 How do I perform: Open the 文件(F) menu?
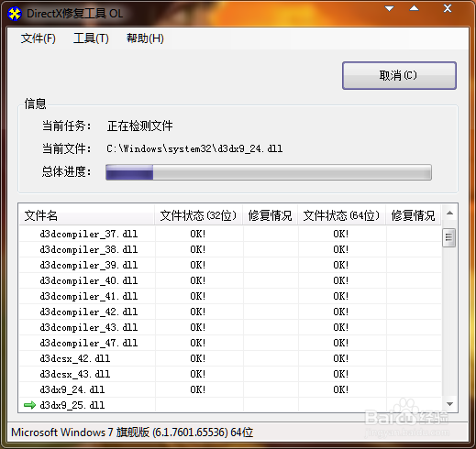[x=39, y=38]
